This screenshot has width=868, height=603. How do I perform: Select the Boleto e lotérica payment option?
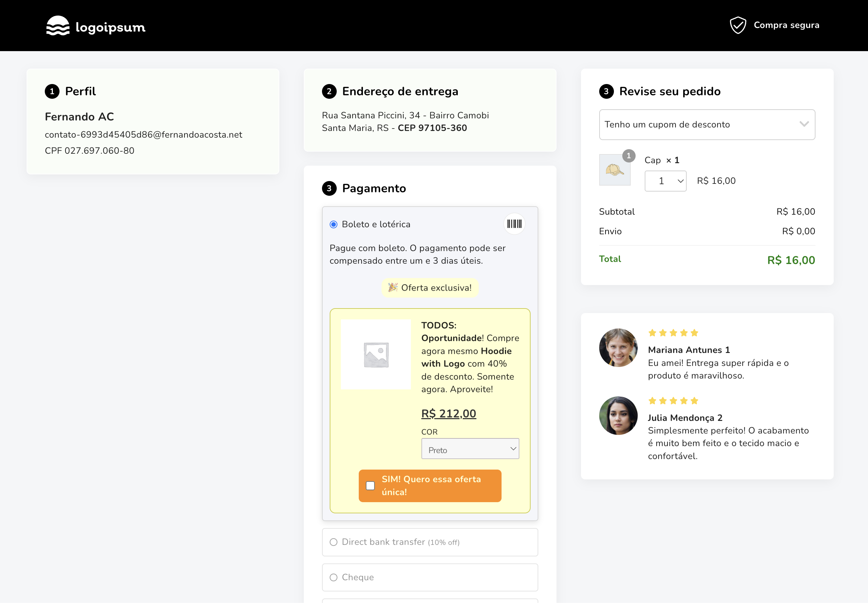tap(334, 224)
